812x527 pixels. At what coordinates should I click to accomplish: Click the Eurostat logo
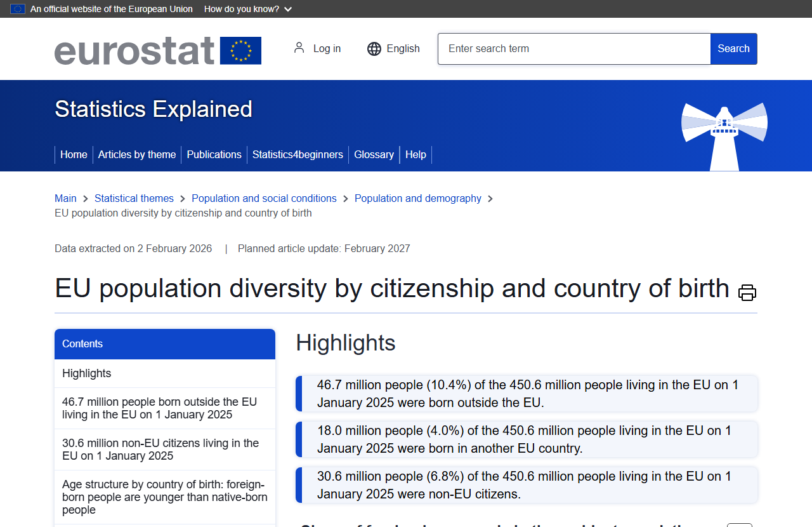(158, 50)
